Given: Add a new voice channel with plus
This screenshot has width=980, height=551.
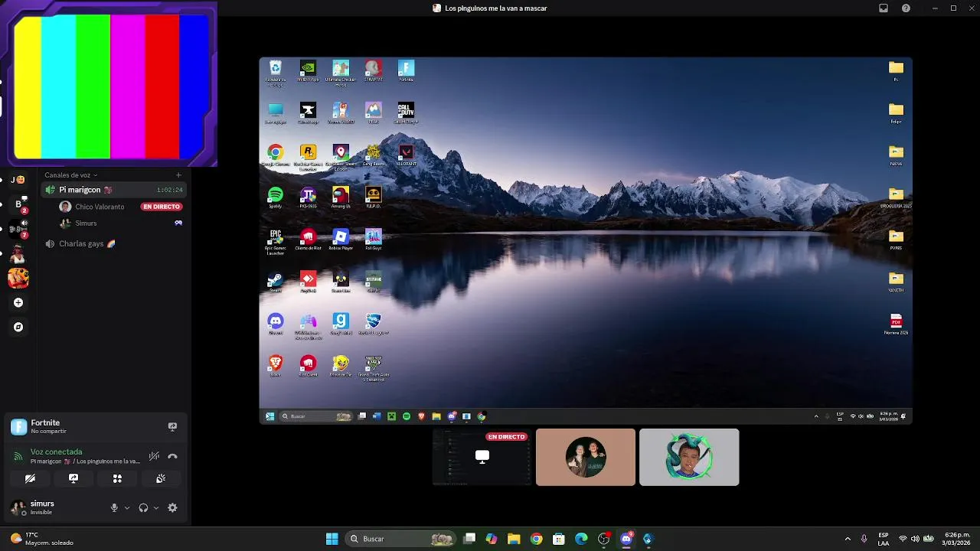Looking at the screenshot, I should (179, 175).
